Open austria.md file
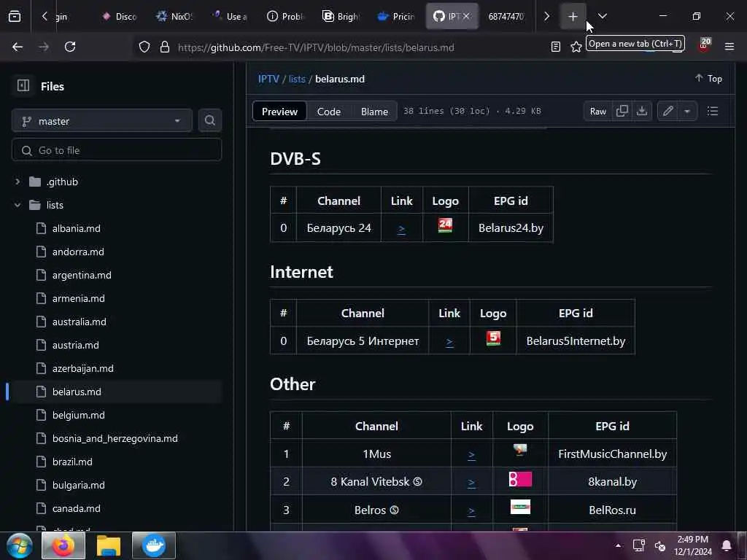The height and width of the screenshot is (560, 747). coord(75,345)
